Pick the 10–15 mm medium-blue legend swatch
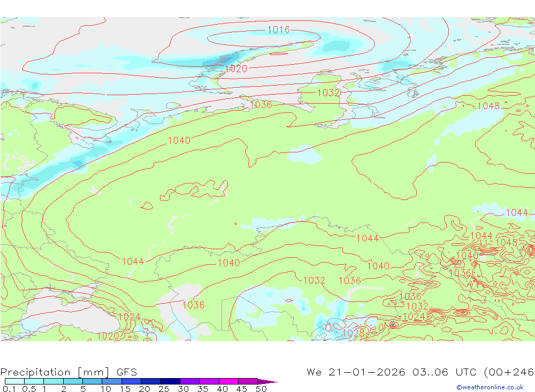This screenshot has width=535, height=392. [x=112, y=381]
